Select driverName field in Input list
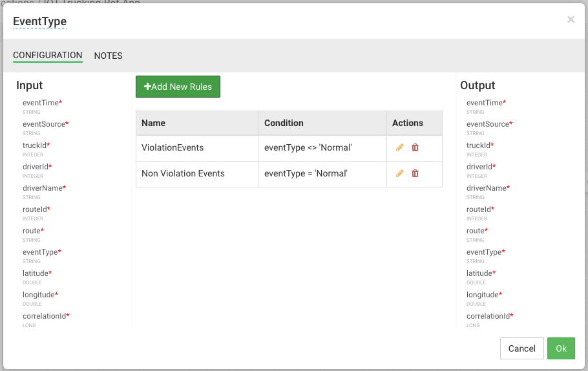 click(43, 188)
